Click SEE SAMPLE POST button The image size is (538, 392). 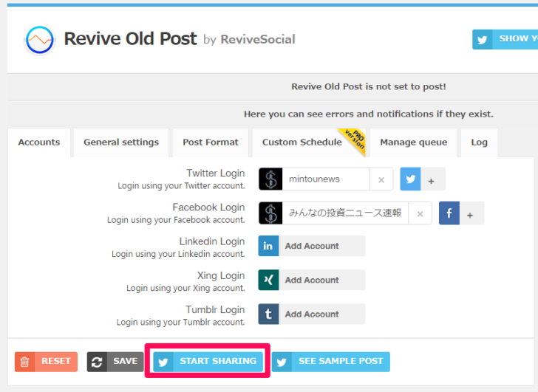331,362
